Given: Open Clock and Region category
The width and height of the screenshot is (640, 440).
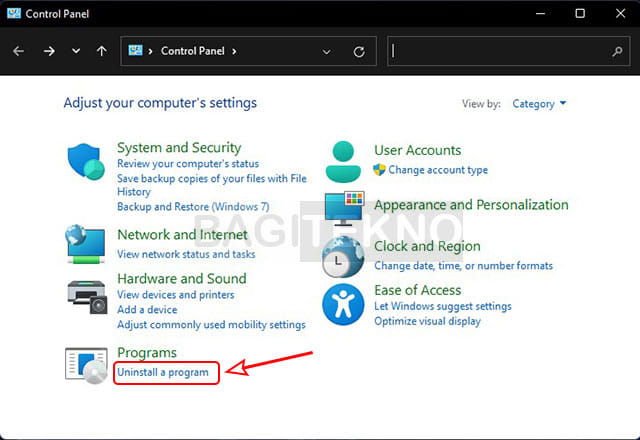Looking at the screenshot, I should pyautogui.click(x=427, y=246).
